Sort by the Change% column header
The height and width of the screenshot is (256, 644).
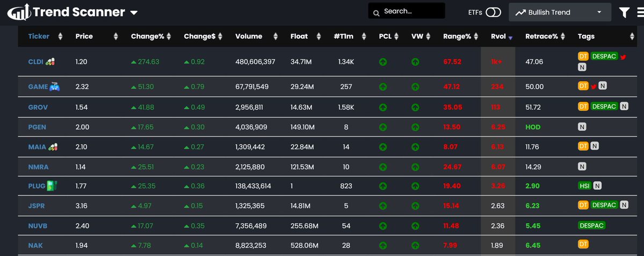(148, 36)
